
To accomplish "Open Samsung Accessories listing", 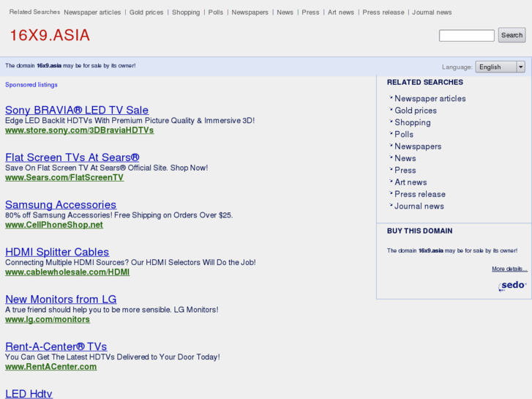I will (61, 204).
